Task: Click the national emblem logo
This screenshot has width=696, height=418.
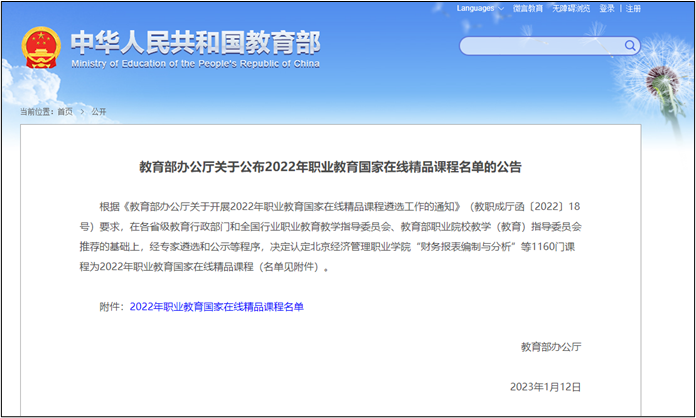Action: (x=40, y=48)
